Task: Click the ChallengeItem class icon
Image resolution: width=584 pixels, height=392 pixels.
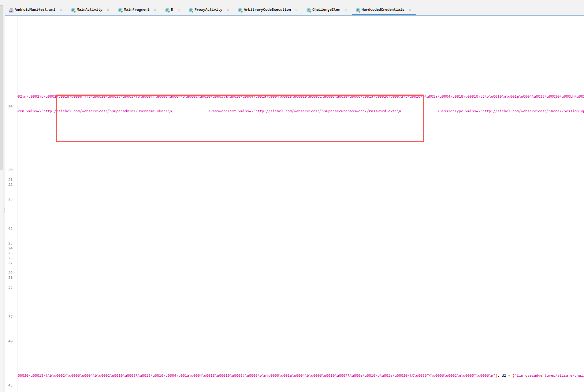Action: click(309, 10)
